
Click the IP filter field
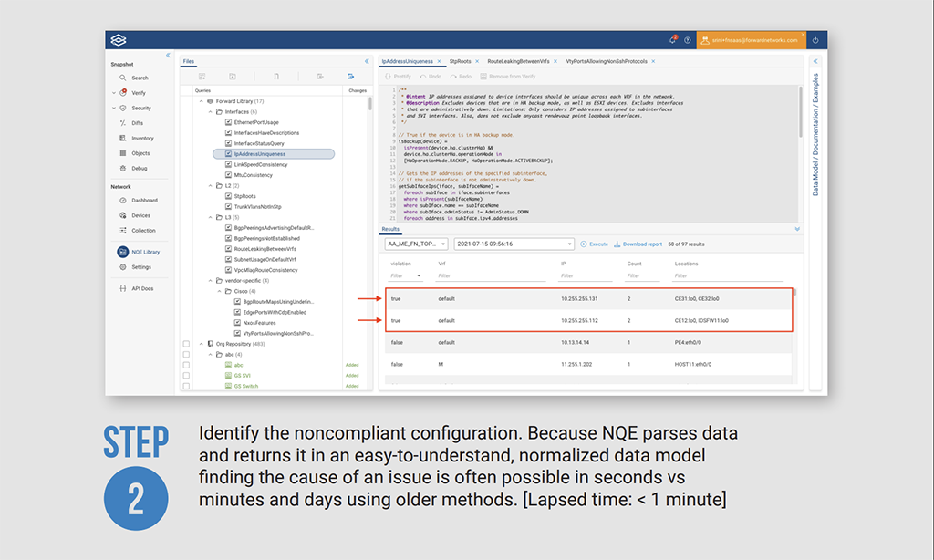[586, 275]
